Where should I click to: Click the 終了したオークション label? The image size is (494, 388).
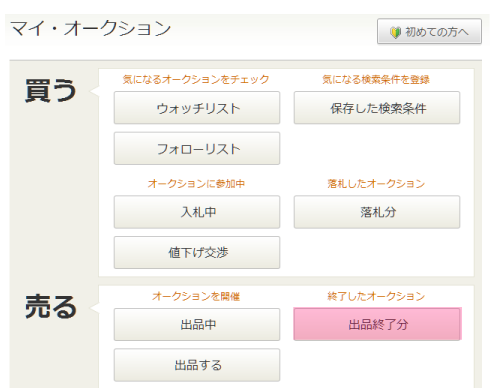coord(376,296)
